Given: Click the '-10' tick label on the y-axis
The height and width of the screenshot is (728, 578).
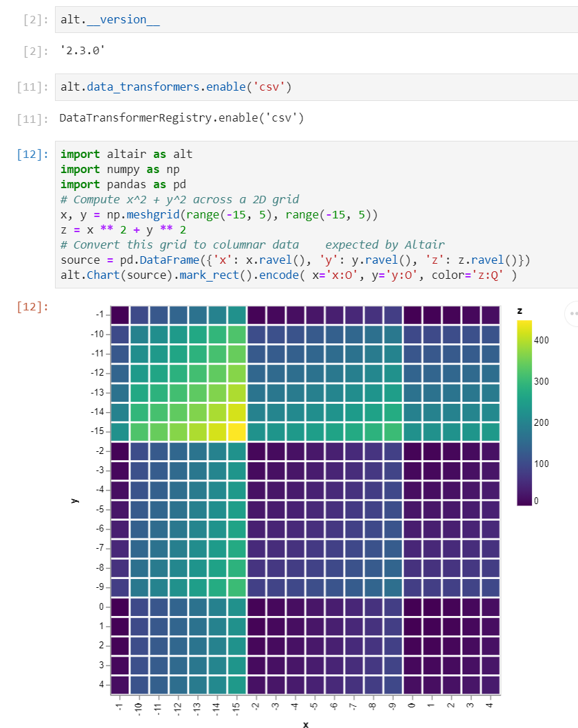Looking at the screenshot, I should [x=97, y=334].
